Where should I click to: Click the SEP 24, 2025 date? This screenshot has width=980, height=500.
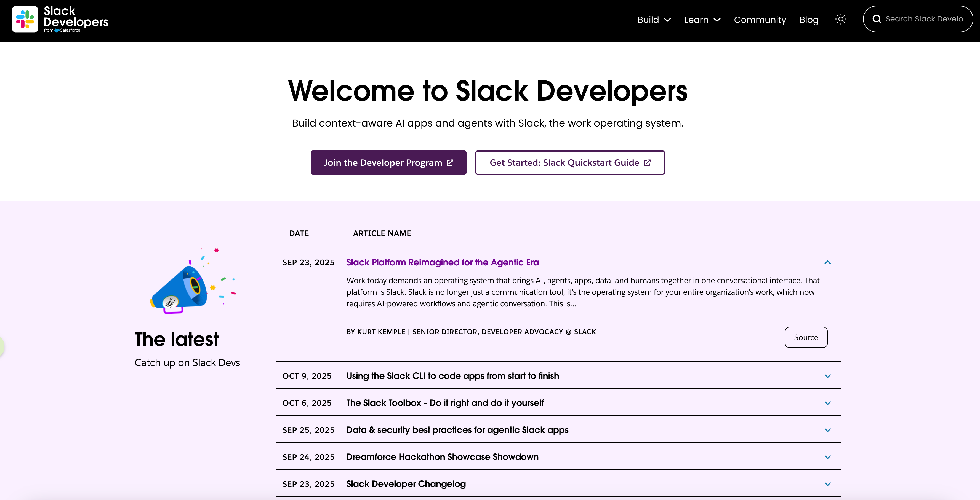(308, 457)
